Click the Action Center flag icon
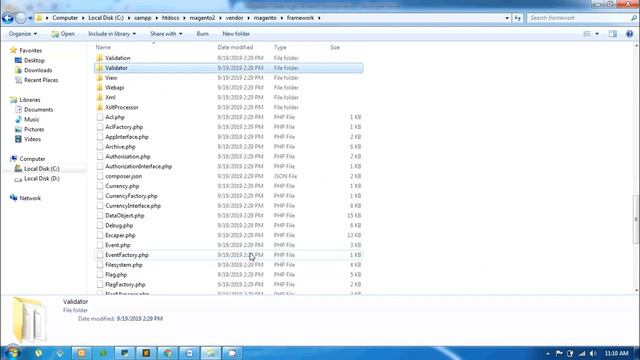Image resolution: width=640 pixels, height=360 pixels. point(559,353)
